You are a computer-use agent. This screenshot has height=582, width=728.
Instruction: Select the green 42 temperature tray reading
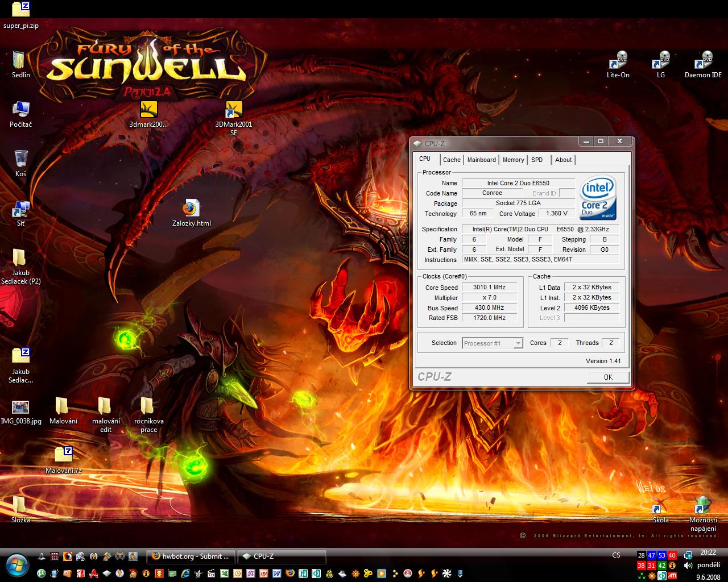(662, 566)
